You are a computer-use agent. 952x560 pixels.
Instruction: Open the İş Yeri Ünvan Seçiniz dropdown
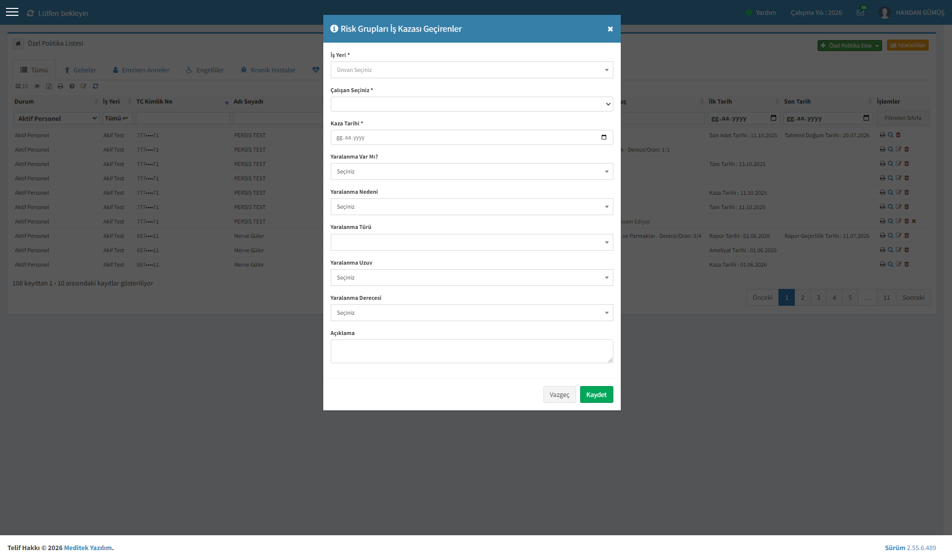click(472, 70)
